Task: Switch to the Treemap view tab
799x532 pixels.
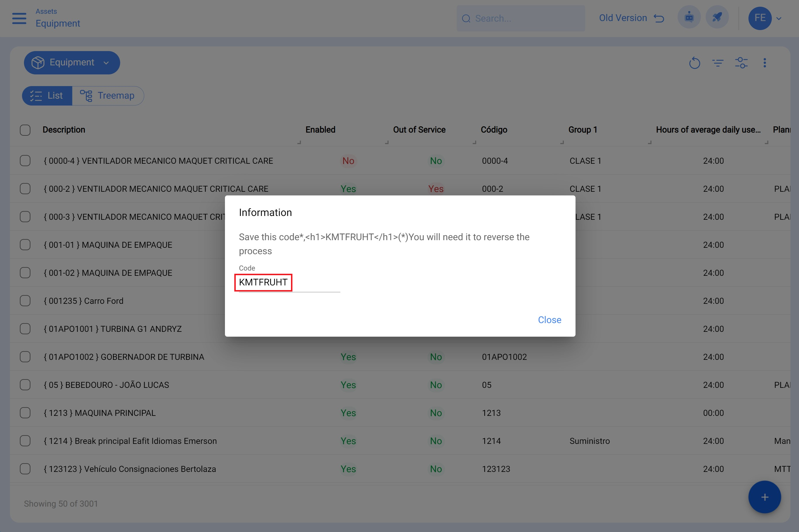Action: pos(108,96)
